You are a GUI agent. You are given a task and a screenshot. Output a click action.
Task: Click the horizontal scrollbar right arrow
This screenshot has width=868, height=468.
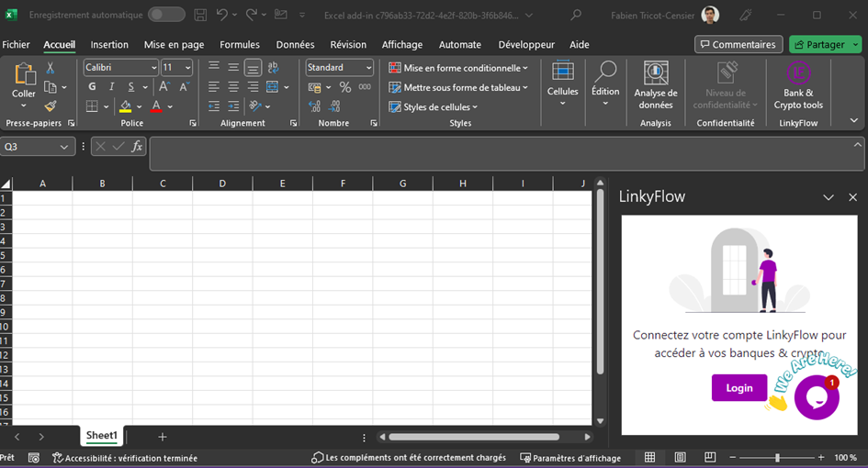coord(587,437)
